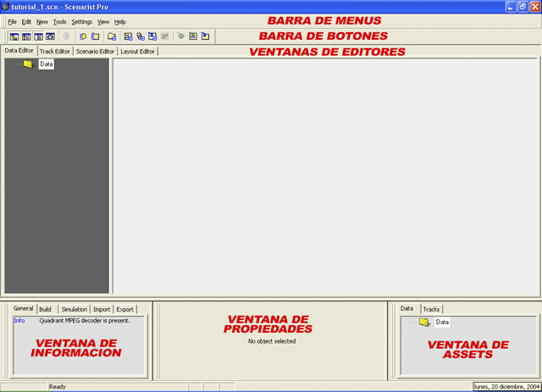The height and width of the screenshot is (392, 542).
Task: Click the 'No object selected' text
Action: point(272,341)
